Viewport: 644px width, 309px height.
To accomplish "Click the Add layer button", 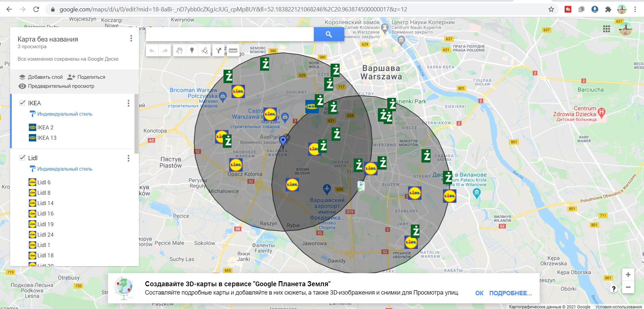I will click(x=41, y=77).
